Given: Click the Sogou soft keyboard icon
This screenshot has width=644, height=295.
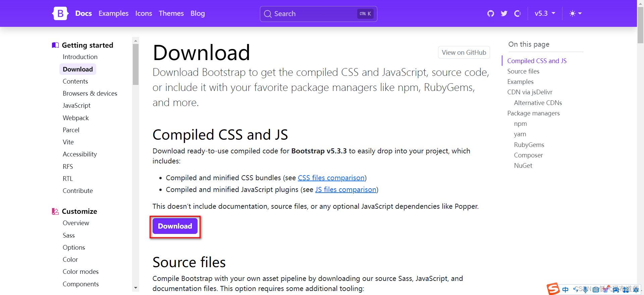Looking at the screenshot, I should tap(596, 290).
